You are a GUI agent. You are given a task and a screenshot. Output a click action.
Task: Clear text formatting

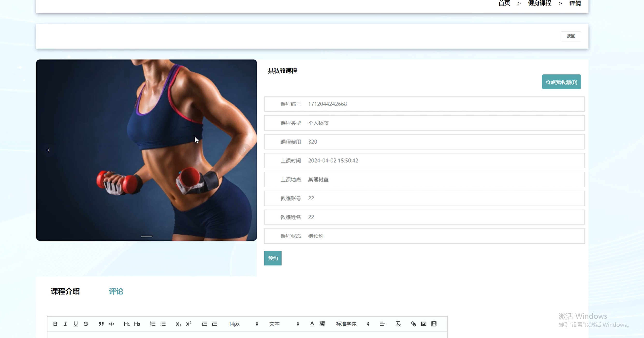click(398, 324)
